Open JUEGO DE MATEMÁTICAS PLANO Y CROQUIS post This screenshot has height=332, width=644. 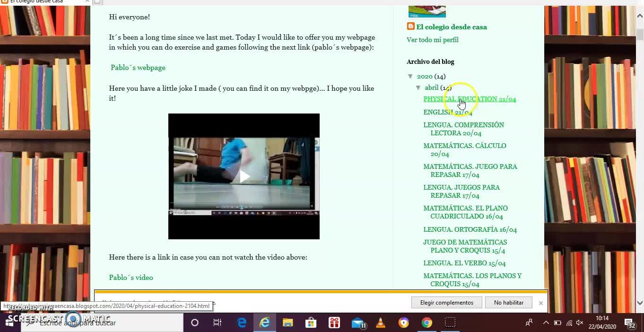[465, 246]
